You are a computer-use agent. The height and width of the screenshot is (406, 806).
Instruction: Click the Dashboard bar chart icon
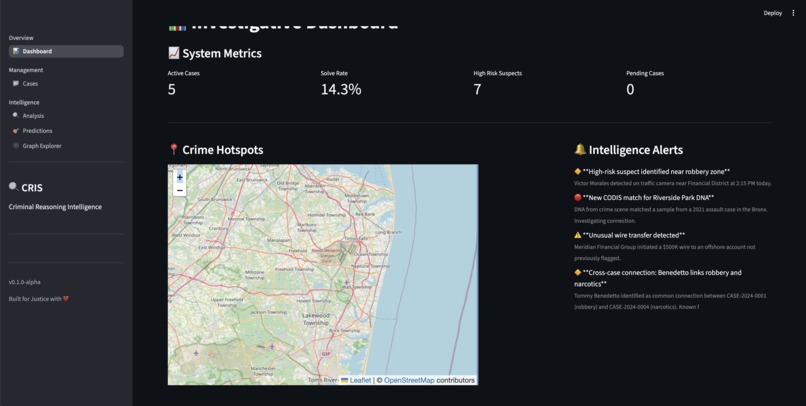[16, 51]
